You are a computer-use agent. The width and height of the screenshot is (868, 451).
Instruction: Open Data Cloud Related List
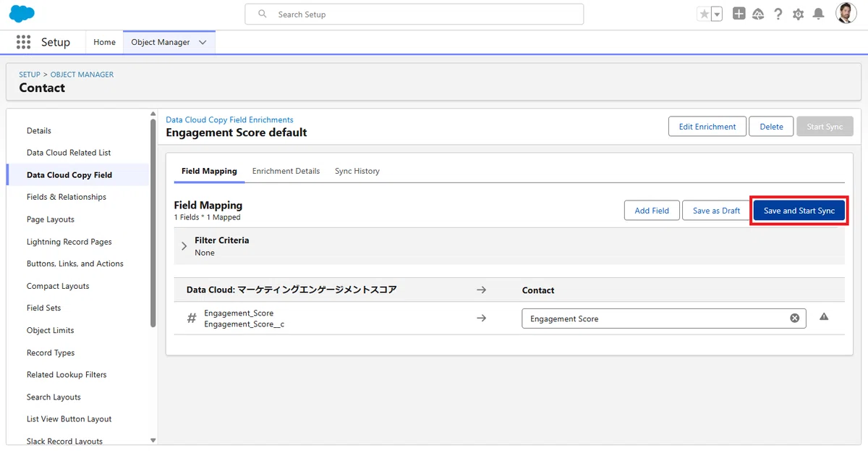click(69, 153)
